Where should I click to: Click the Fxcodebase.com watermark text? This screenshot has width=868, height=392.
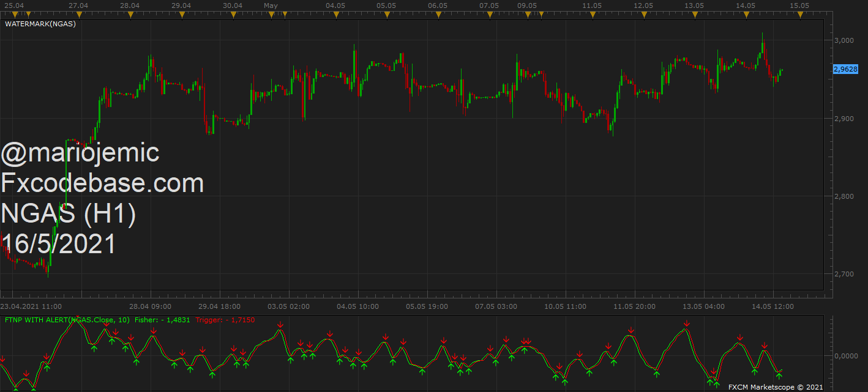(102, 183)
